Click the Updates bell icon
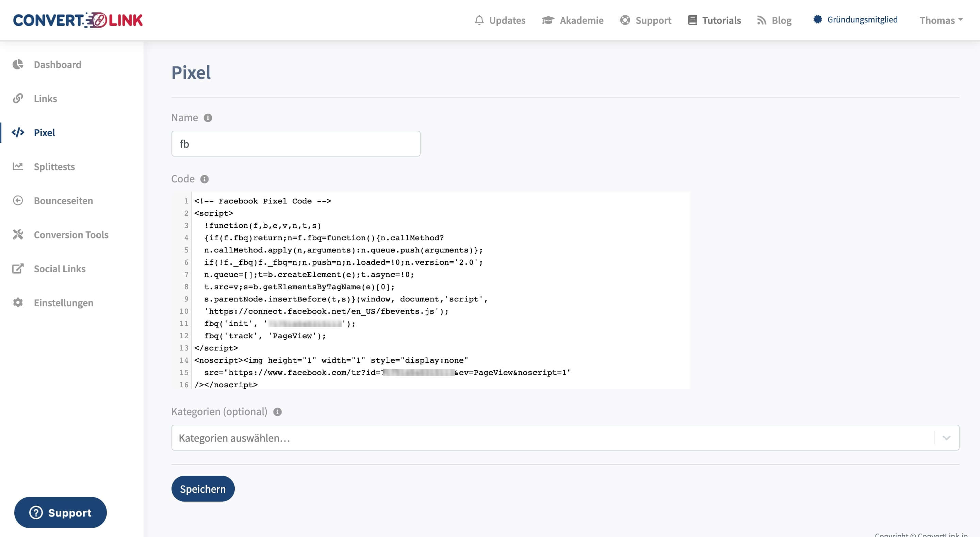Screen dimensions: 980x537 pos(479,20)
